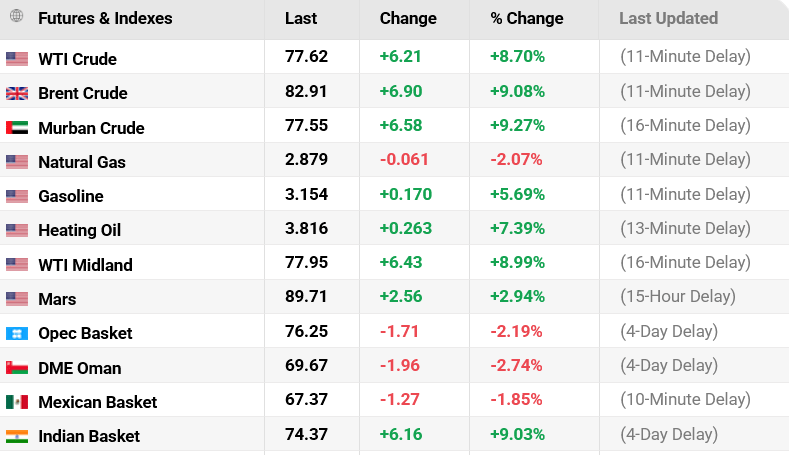789x455 pixels.
Task: Click the US flag next to WTI Crude
Action: click(17, 59)
